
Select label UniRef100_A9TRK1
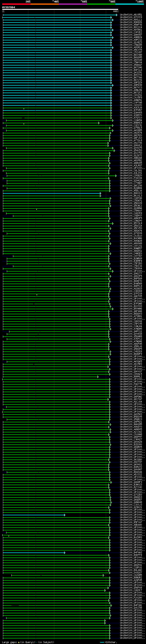point(131,30)
